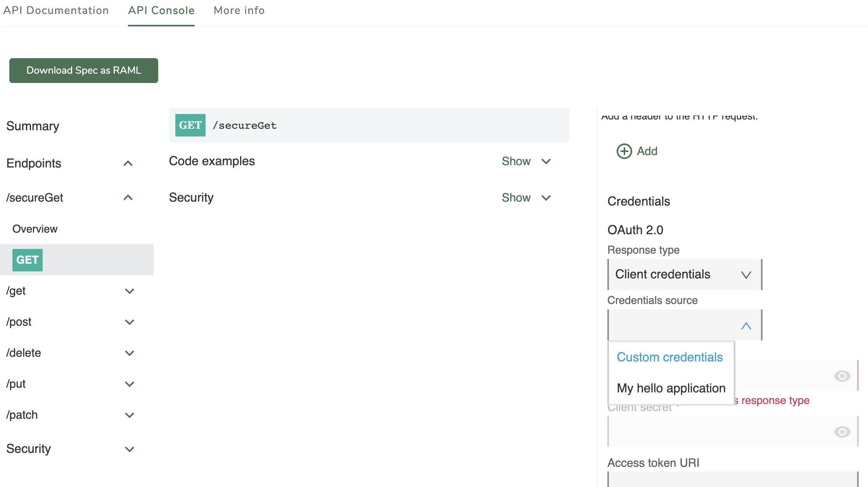The height and width of the screenshot is (487, 868).
Task: Click the plus circle Add header icon
Action: click(624, 151)
